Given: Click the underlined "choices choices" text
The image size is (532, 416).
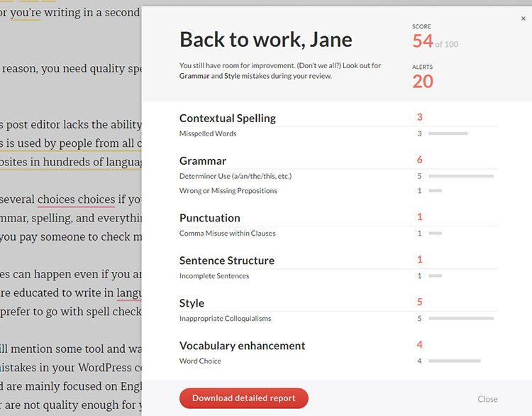Looking at the screenshot, I should tap(76, 199).
